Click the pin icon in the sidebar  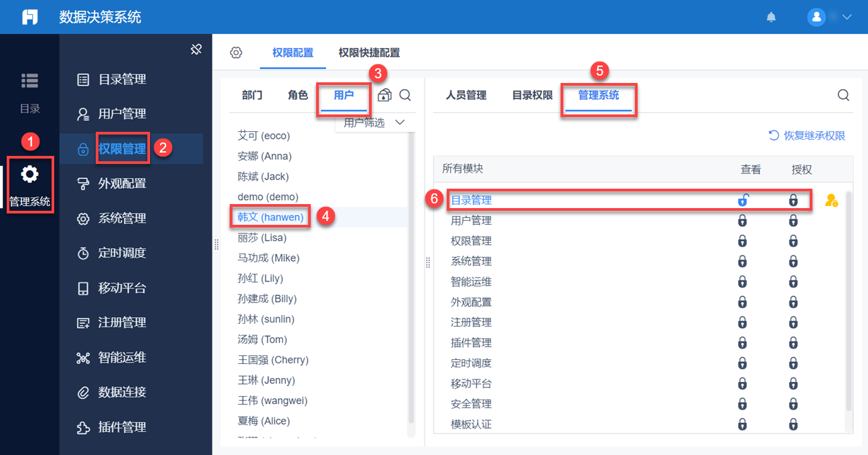pos(196,50)
